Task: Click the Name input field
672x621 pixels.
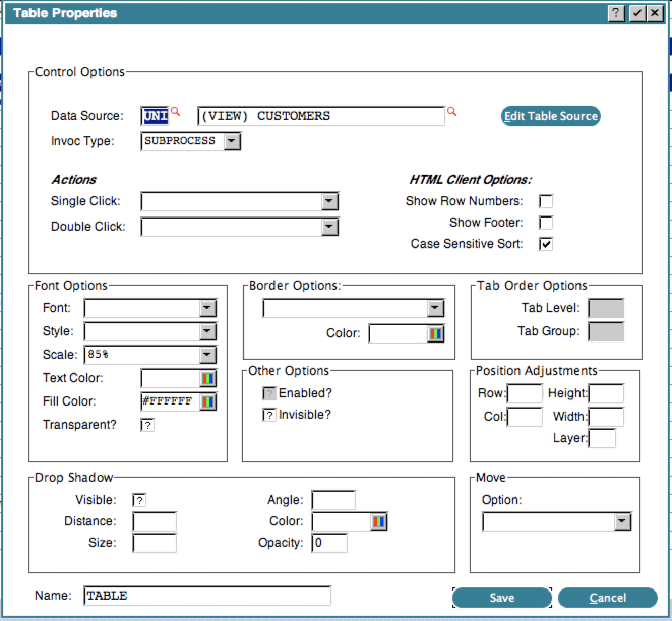Action: (x=207, y=596)
